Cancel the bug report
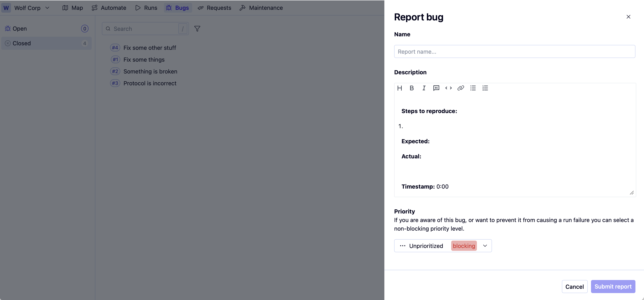 click(575, 287)
